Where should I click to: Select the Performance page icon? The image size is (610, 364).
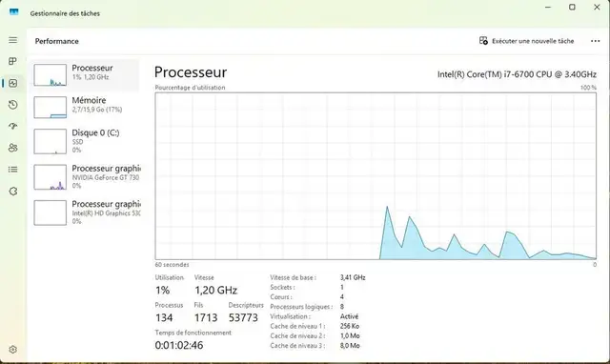12,83
